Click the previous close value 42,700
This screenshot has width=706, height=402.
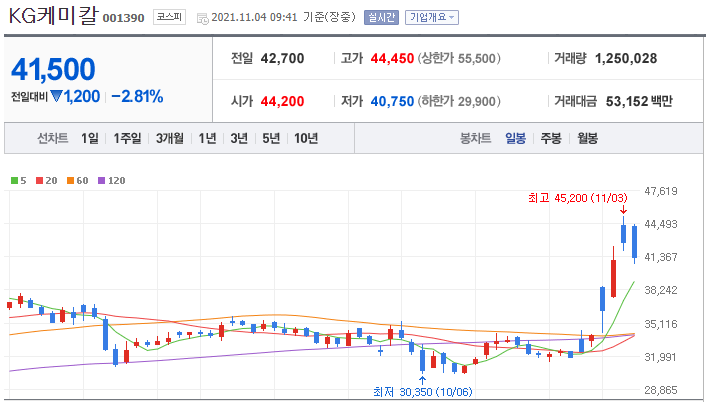(x=282, y=59)
